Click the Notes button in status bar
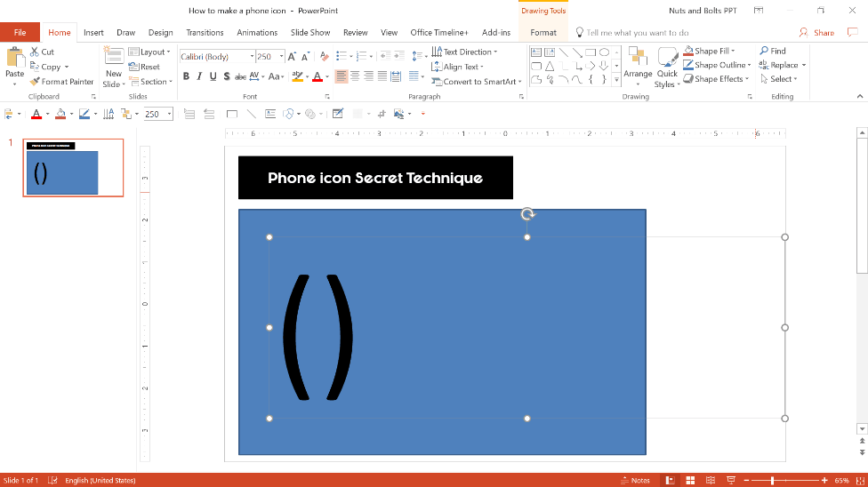868x487 pixels. (636, 481)
